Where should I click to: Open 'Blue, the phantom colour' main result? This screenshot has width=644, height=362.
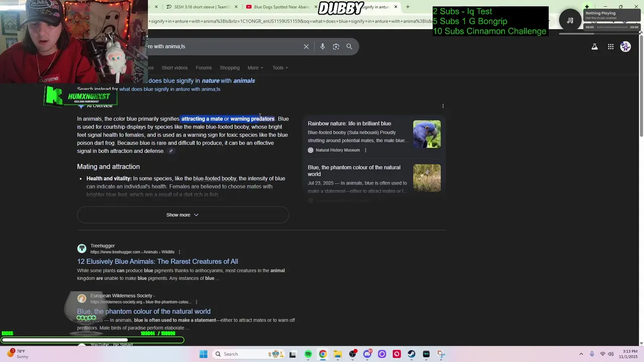[144, 311]
